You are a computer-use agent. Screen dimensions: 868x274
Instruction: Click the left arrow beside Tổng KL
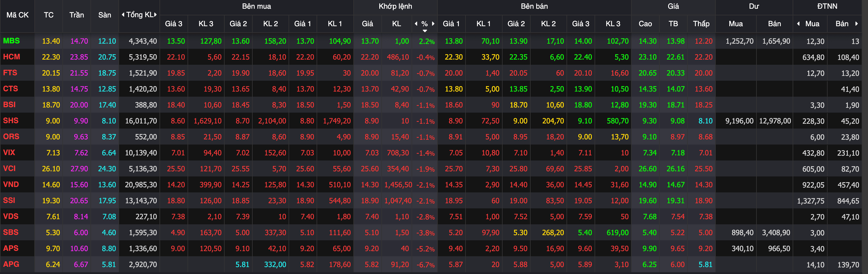tap(123, 14)
